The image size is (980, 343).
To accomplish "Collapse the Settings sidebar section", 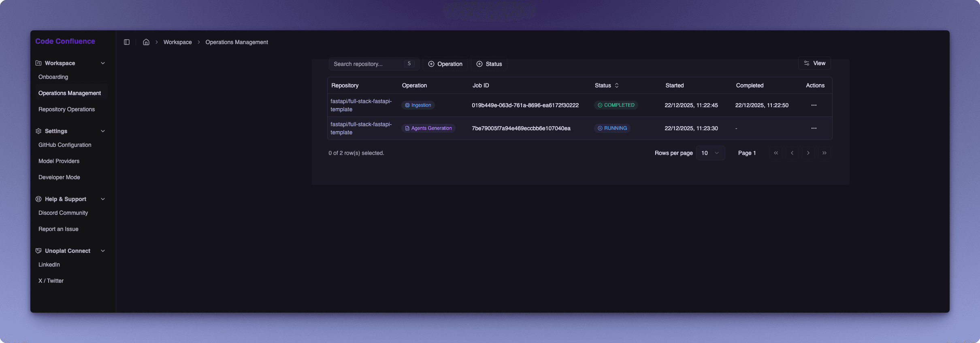I will pyautogui.click(x=103, y=131).
